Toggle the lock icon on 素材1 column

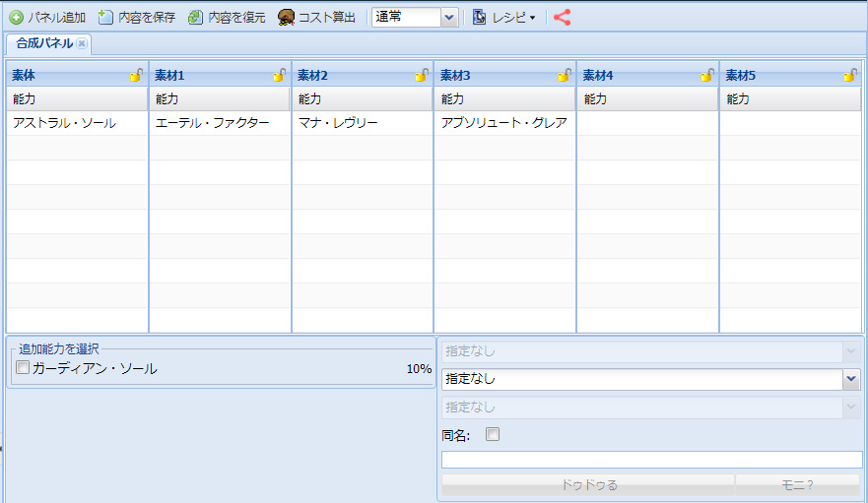pos(279,75)
